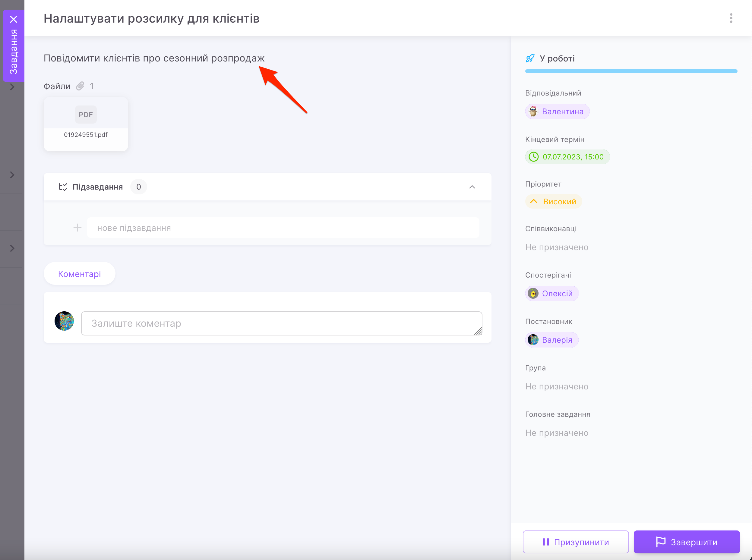Click the comment input field
Screen dimensions: 752x560
click(281, 323)
